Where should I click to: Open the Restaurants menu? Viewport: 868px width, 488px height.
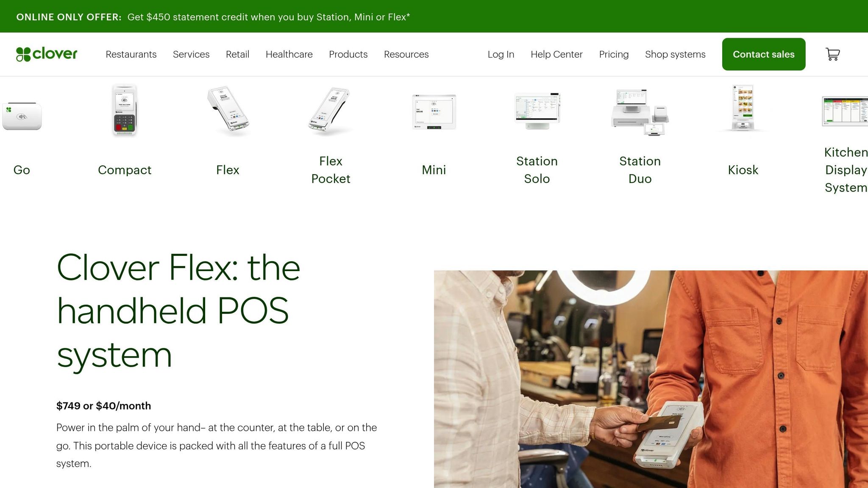(x=131, y=54)
